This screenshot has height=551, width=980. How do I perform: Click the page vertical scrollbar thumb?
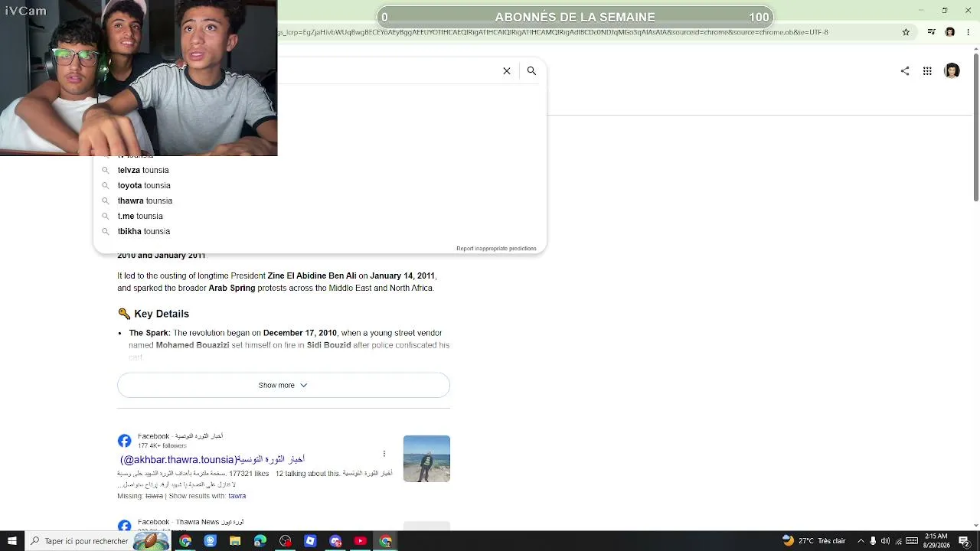click(975, 127)
